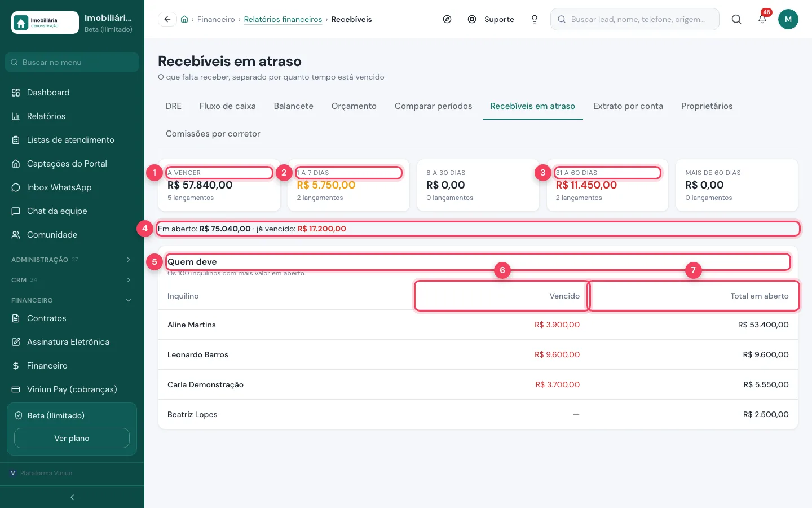812x508 pixels.
Task: Expand the ADMINISTRAÇÃO section
Action: (x=72, y=260)
